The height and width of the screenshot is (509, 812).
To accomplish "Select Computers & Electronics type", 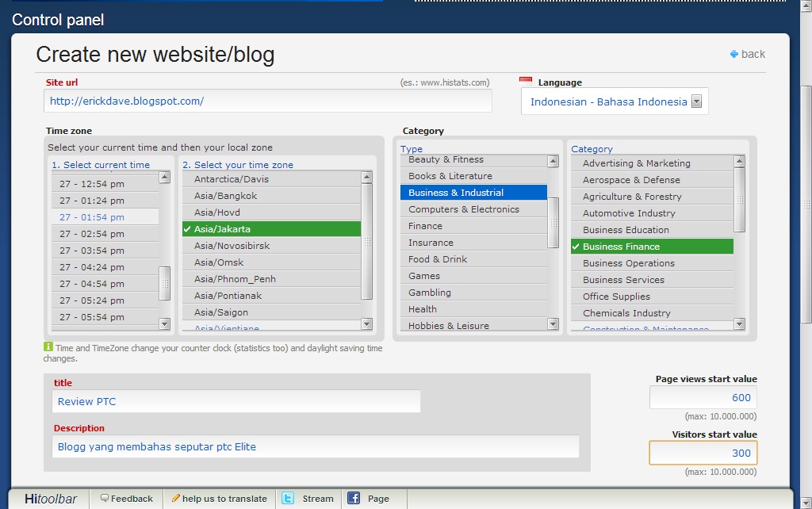I will tap(473, 209).
